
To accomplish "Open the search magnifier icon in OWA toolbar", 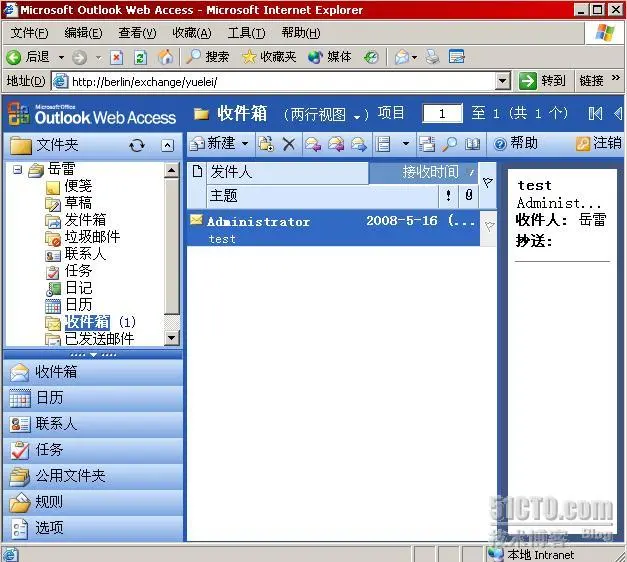I will [x=449, y=144].
